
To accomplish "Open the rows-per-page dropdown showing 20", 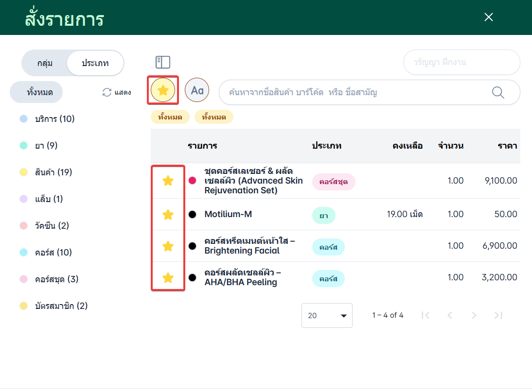I will coord(327,315).
